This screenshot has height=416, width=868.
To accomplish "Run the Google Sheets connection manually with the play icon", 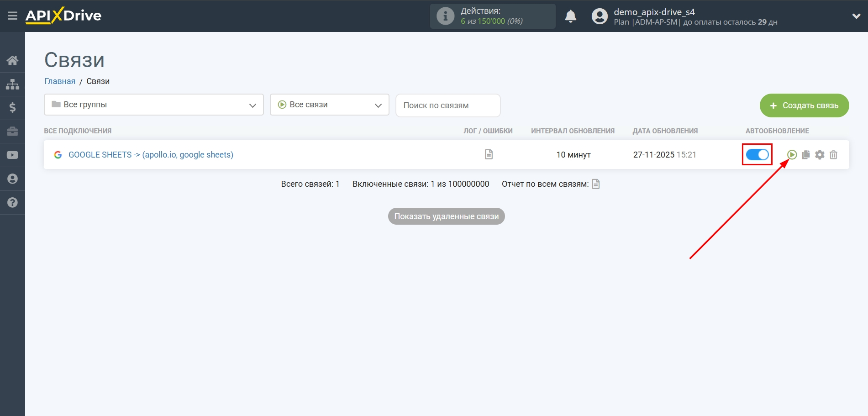I will pyautogui.click(x=792, y=155).
